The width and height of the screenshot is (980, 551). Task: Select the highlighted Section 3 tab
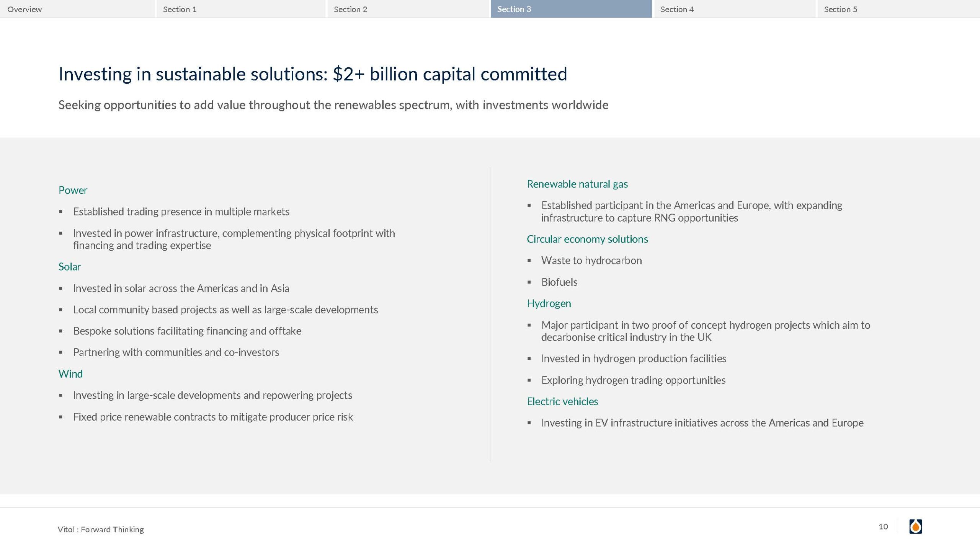(x=514, y=9)
